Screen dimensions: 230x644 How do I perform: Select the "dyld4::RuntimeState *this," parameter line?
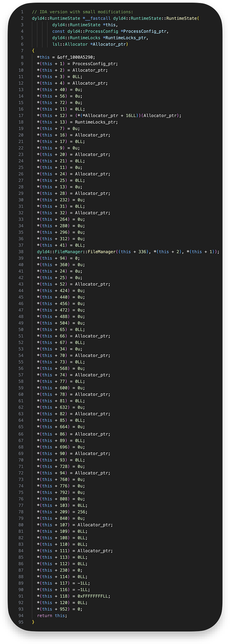tap(85, 25)
